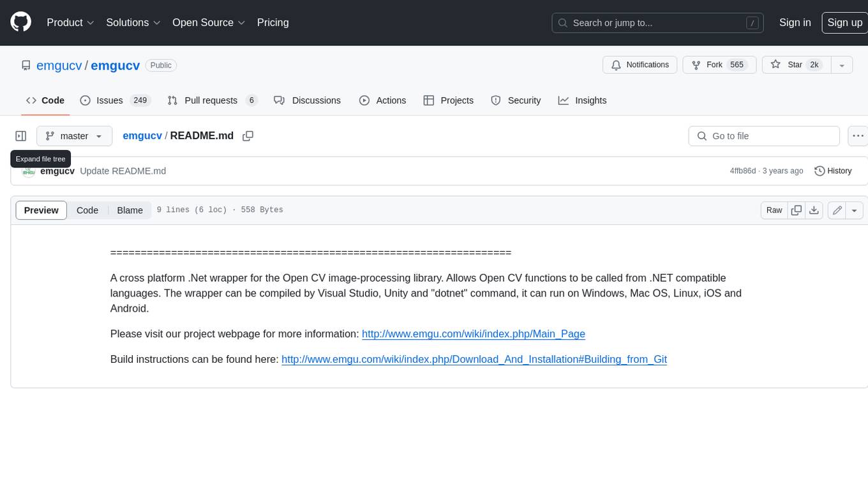Click the Notifications bell button
The width and height of the screenshot is (868, 488).
pyautogui.click(x=640, y=65)
